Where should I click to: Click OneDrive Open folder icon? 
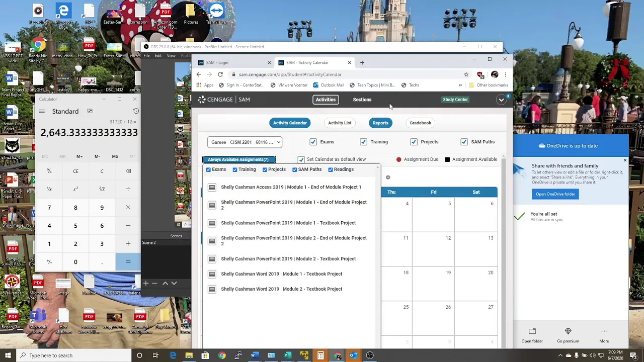532,331
